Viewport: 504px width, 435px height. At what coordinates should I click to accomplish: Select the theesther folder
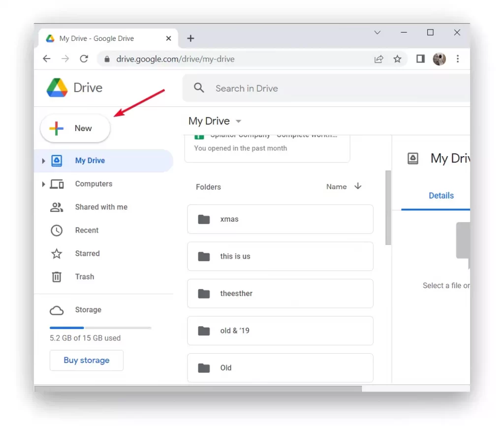coord(280,294)
